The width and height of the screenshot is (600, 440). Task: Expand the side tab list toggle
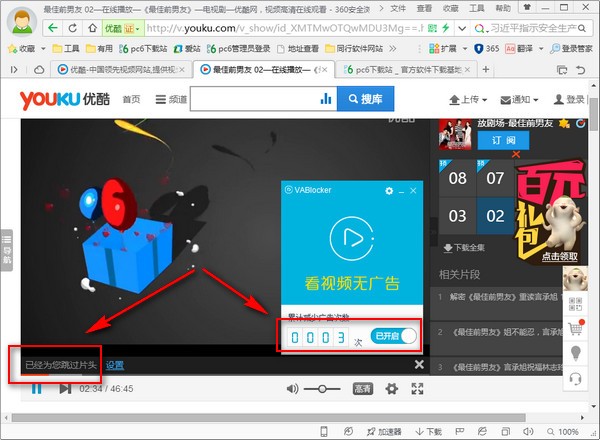click(x=14, y=70)
